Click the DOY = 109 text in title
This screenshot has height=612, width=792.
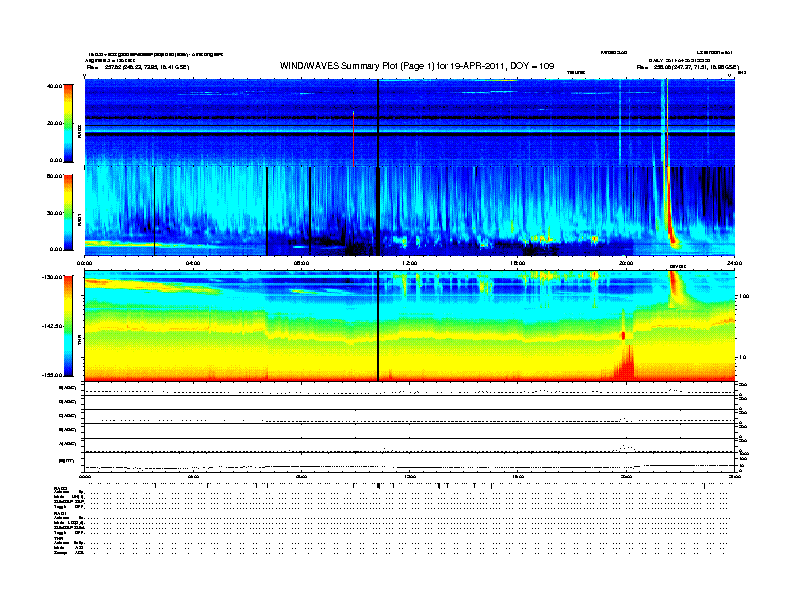click(532, 66)
